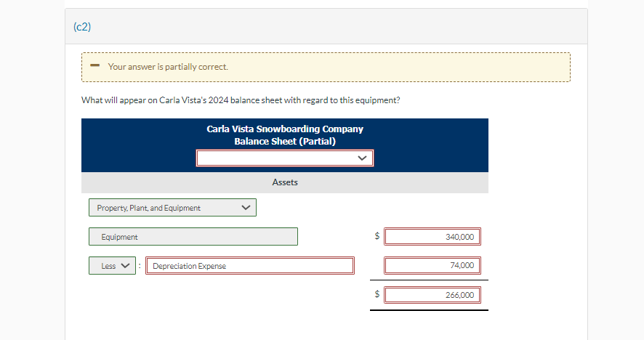
Task: Focus the 340,000 amount field
Action: (x=432, y=237)
